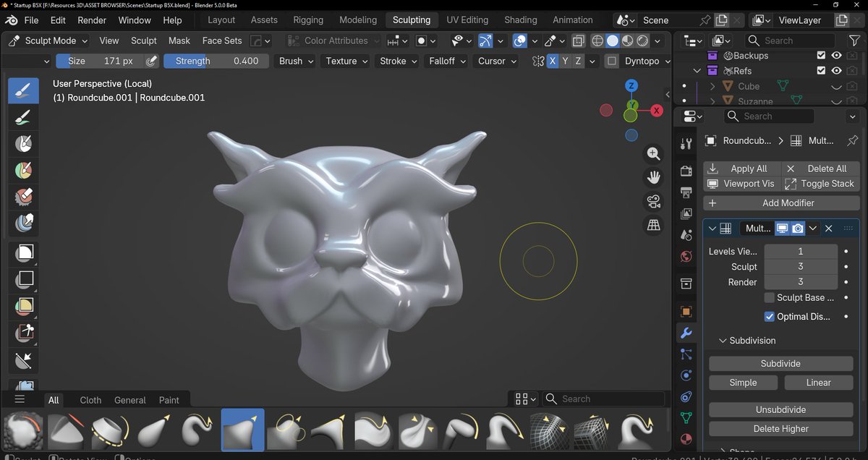Select the Box Face Set tool
This screenshot has height=460, width=868.
25,306
